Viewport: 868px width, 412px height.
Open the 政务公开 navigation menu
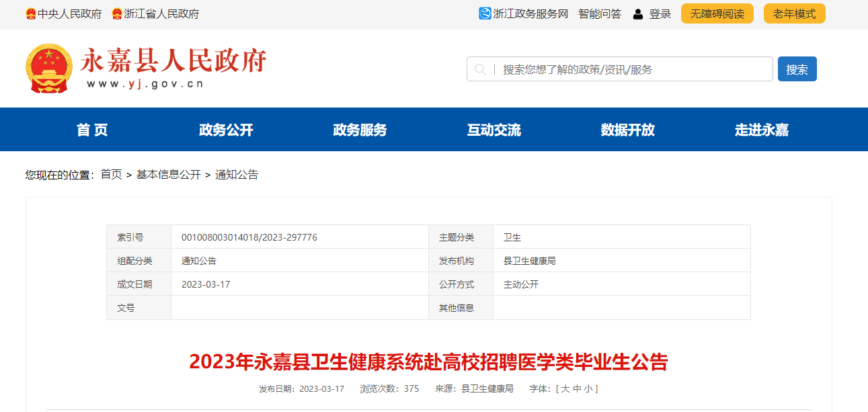point(226,130)
